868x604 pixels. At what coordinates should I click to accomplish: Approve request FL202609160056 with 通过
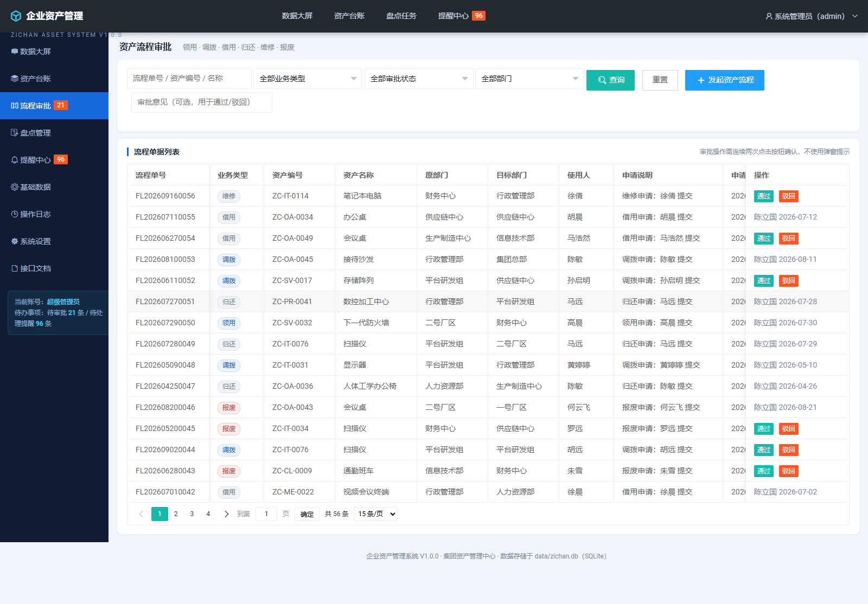pos(764,196)
